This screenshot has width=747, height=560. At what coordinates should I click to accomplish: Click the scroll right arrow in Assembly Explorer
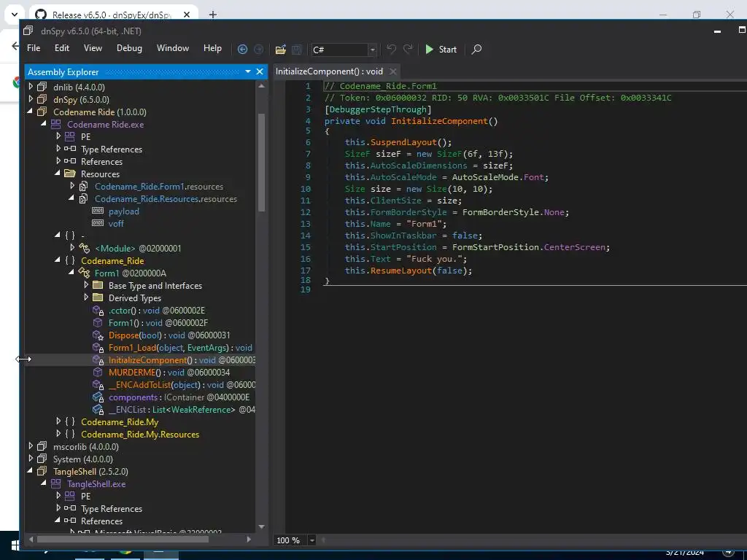click(249, 540)
